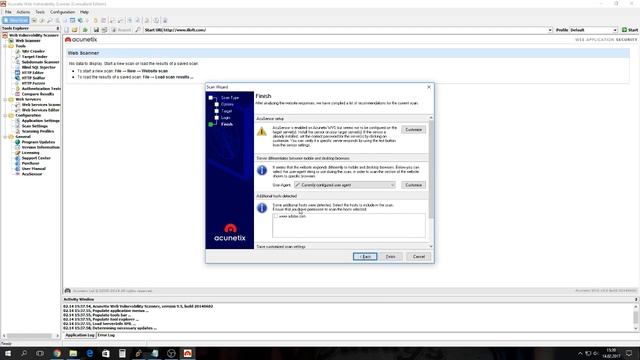Click the open folder icon in scan toolbar
The height and width of the screenshot is (360, 640).
click(75, 30)
